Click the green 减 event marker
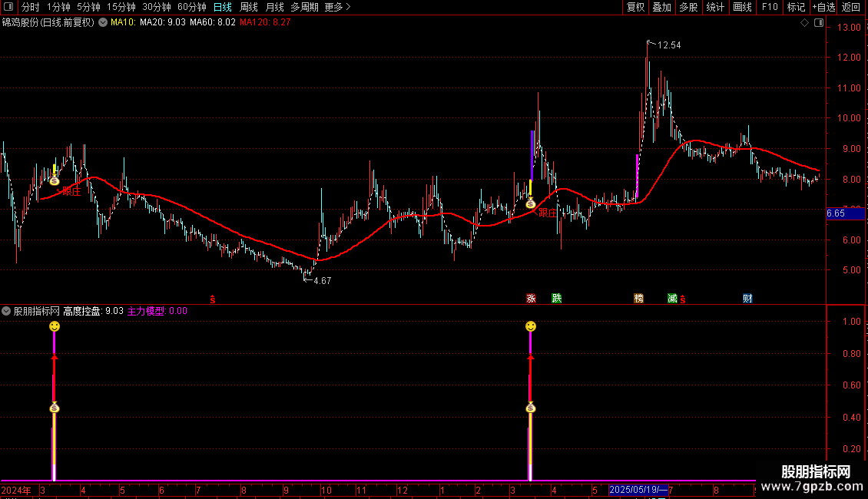Image resolution: width=868 pixels, height=499 pixels. [672, 299]
